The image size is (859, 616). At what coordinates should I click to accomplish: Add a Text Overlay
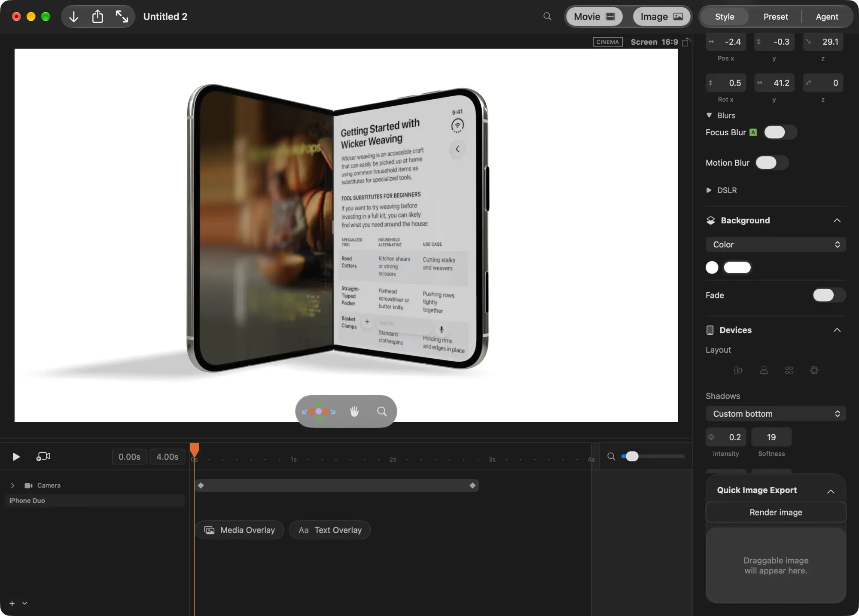[330, 530]
